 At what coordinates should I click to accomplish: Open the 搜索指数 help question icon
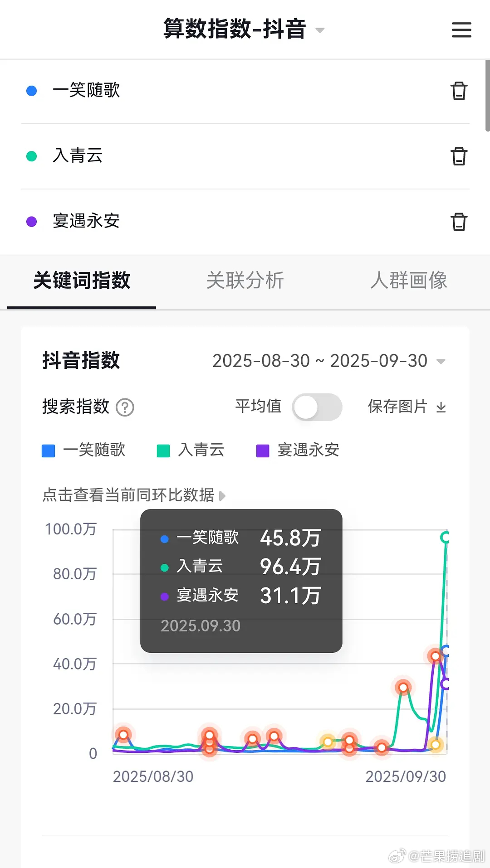[x=125, y=407]
